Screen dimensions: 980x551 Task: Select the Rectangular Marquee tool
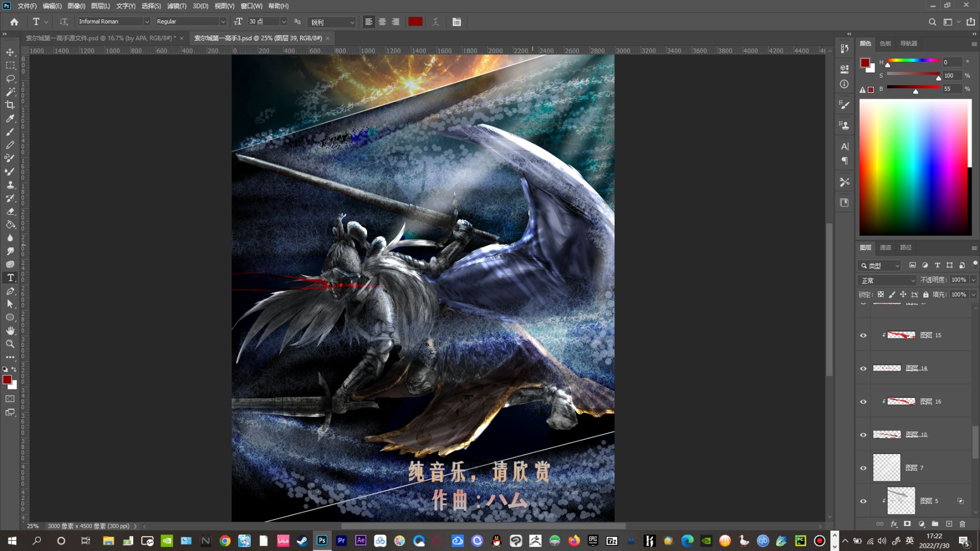pos(10,65)
